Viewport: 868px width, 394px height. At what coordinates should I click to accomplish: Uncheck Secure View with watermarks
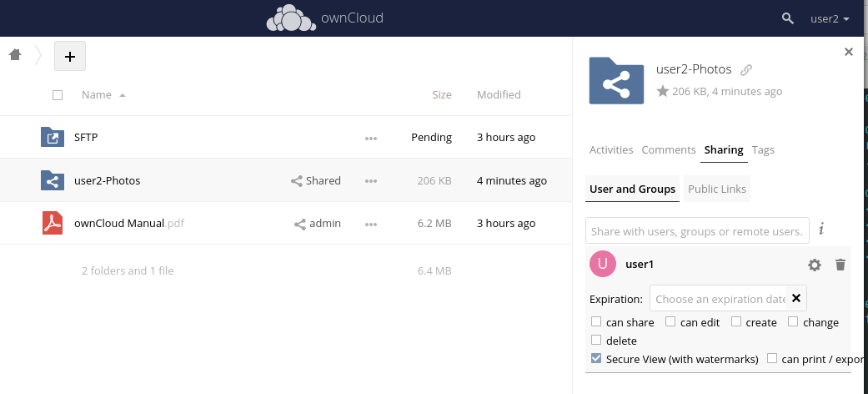[596, 358]
